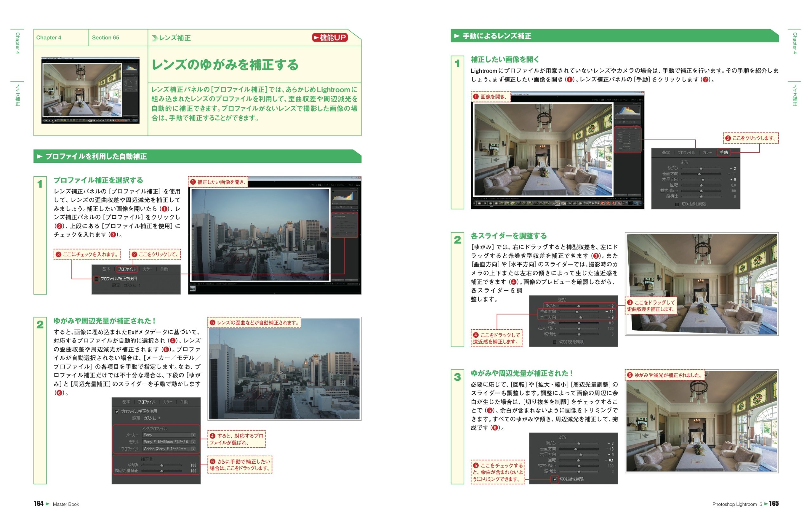Click the プロファイルを利用した自動補正 heading bar

click(x=197, y=156)
